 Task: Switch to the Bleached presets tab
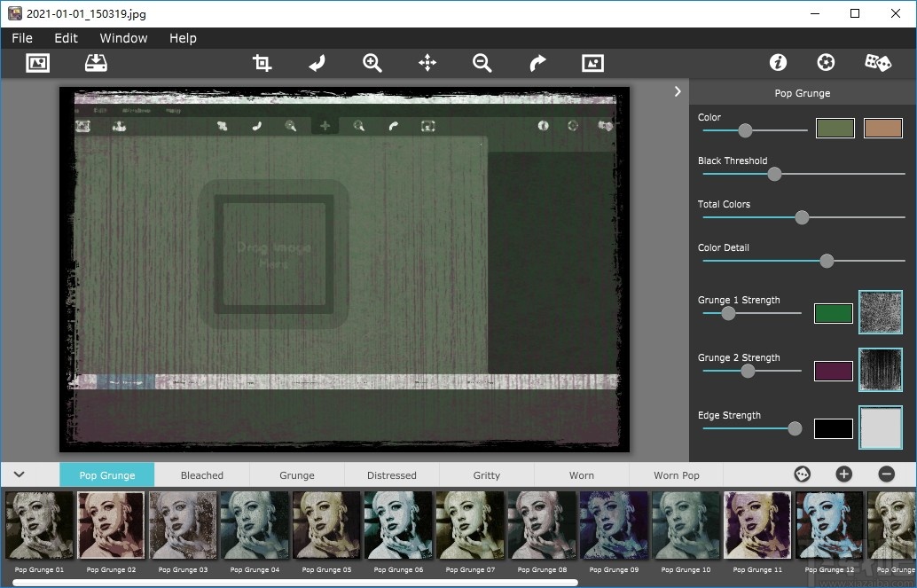coord(202,475)
